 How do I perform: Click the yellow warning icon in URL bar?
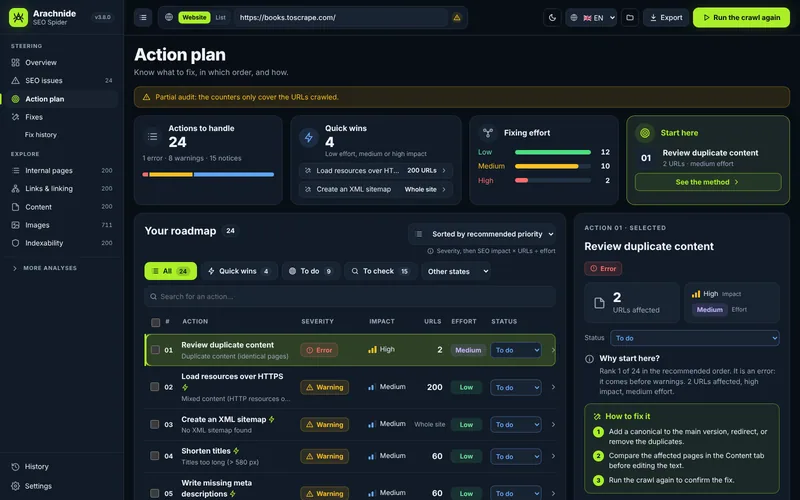tap(457, 17)
